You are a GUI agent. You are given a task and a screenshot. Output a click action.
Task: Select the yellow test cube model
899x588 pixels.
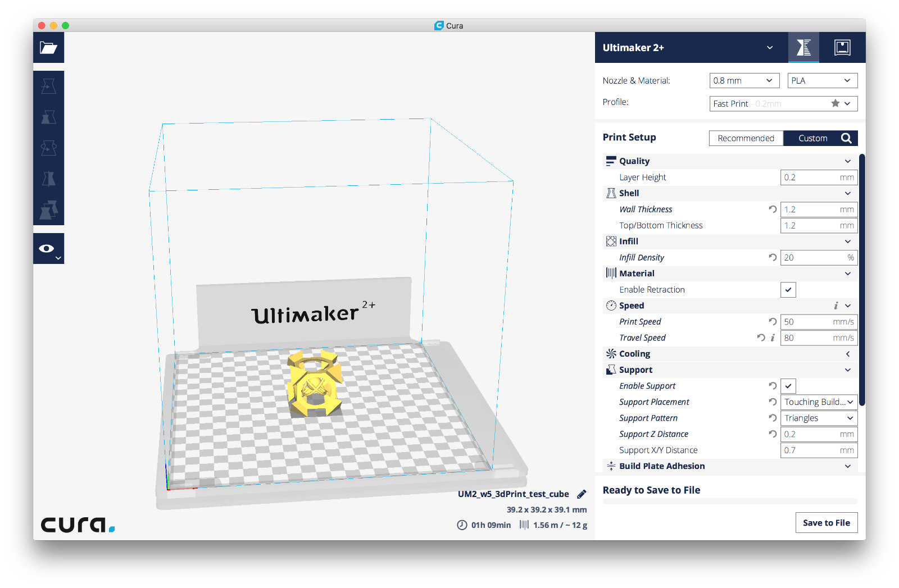pos(314,383)
